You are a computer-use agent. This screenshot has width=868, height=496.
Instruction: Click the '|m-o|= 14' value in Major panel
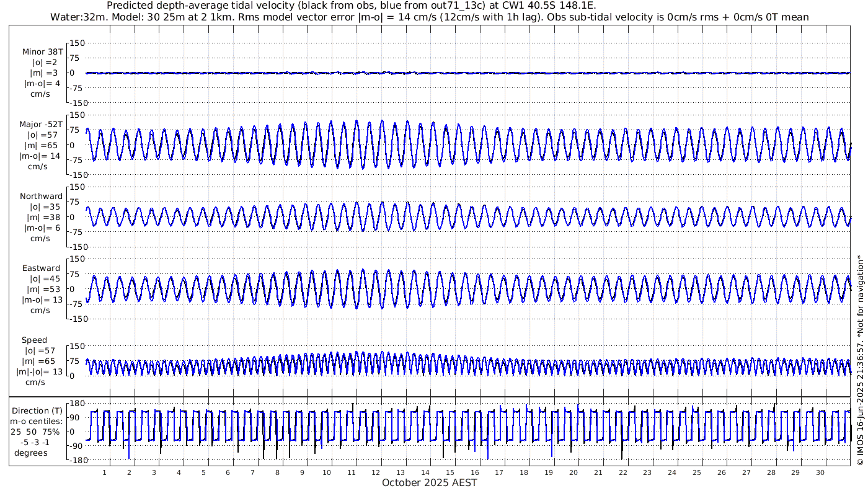[x=42, y=156]
